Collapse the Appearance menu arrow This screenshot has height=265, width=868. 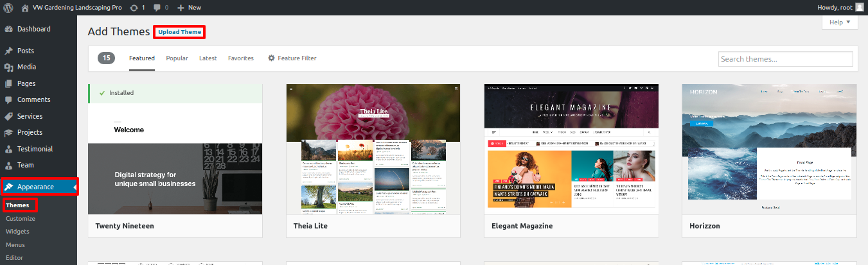point(75,187)
